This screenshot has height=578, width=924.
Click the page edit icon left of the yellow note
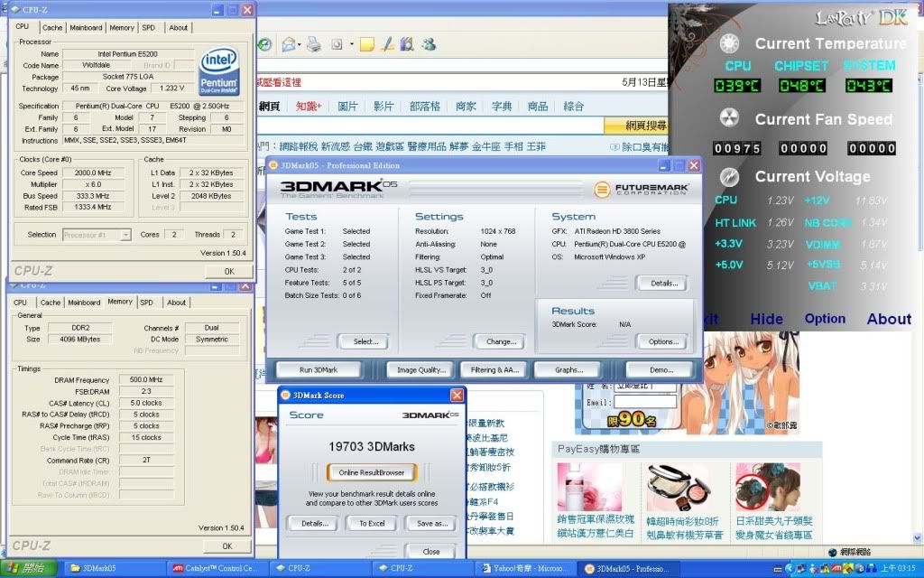pos(337,44)
